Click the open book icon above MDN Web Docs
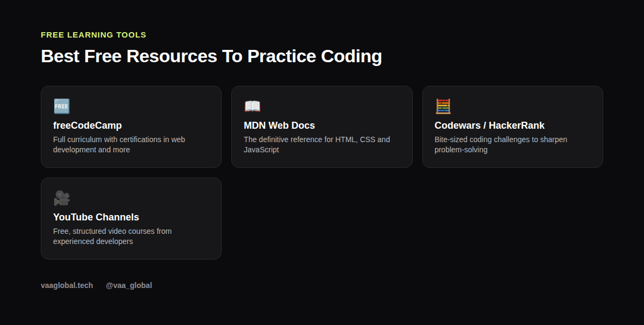Image resolution: width=644 pixels, height=325 pixels. click(252, 106)
